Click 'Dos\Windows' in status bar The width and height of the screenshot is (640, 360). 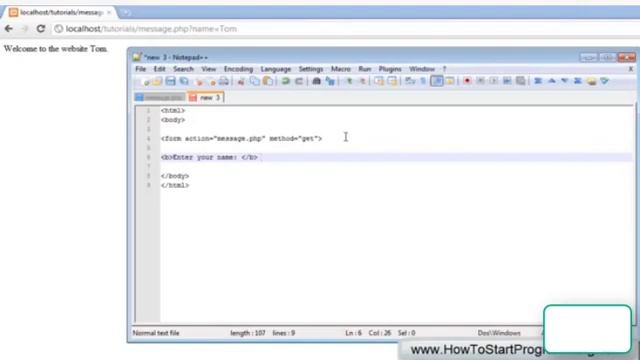coord(499,333)
